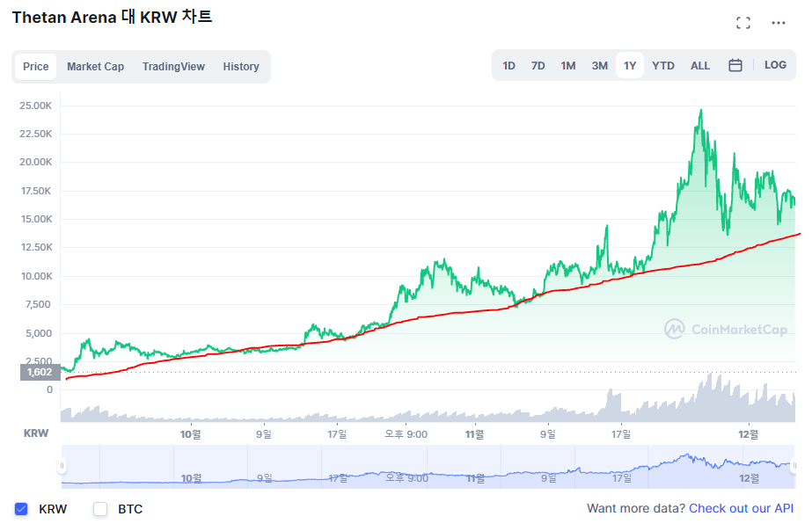Image resolution: width=812 pixels, height=531 pixels.
Task: Click the 오후 9:00 label on chart x-axis
Action: click(x=406, y=434)
